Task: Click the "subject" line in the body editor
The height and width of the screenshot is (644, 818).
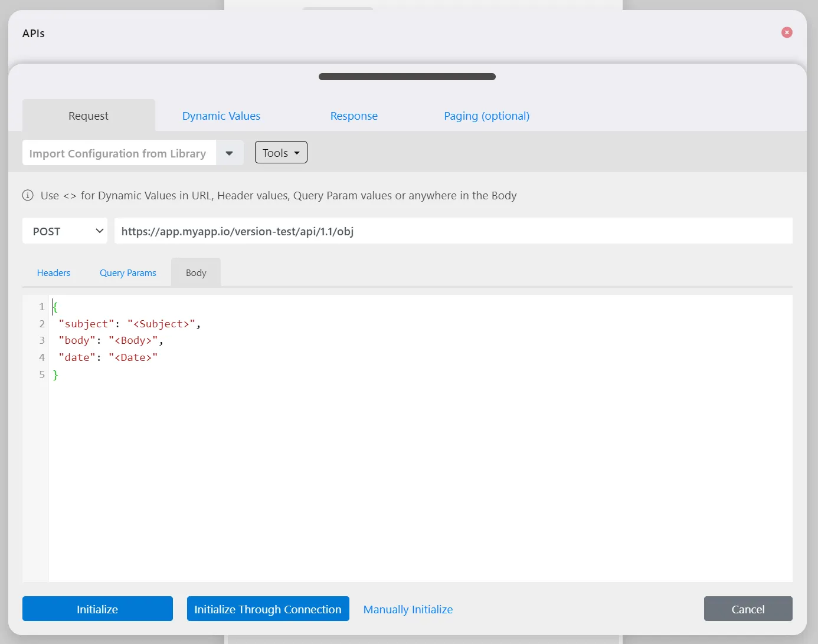Action: coord(130,324)
